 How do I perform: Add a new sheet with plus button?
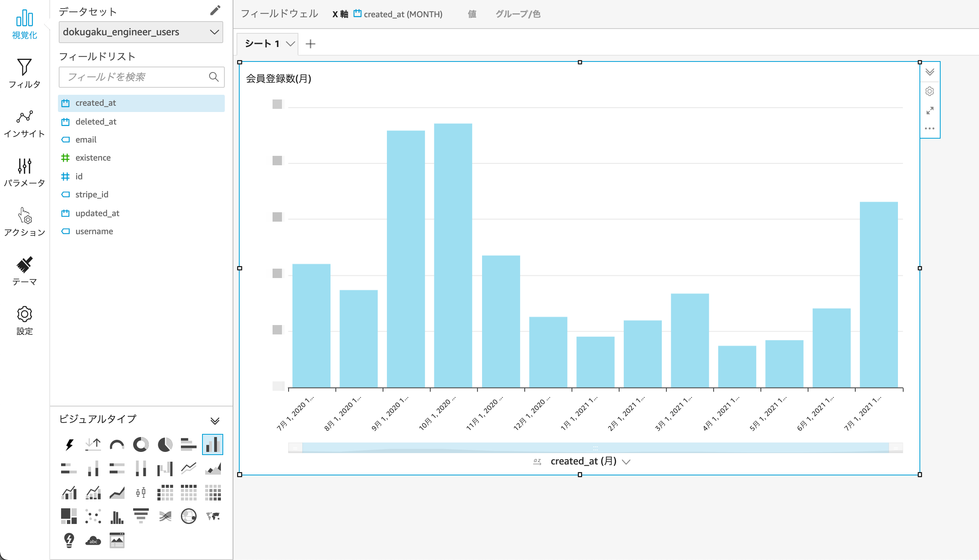(x=310, y=44)
